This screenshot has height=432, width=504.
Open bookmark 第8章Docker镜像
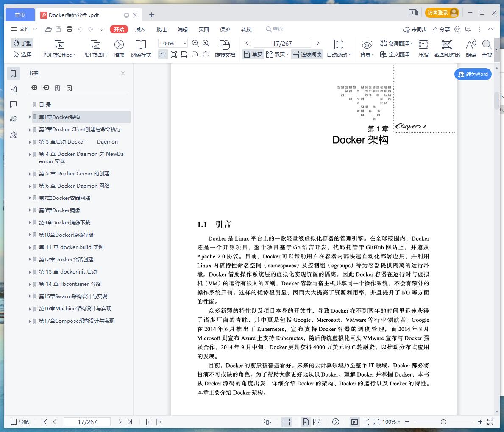coord(59,210)
